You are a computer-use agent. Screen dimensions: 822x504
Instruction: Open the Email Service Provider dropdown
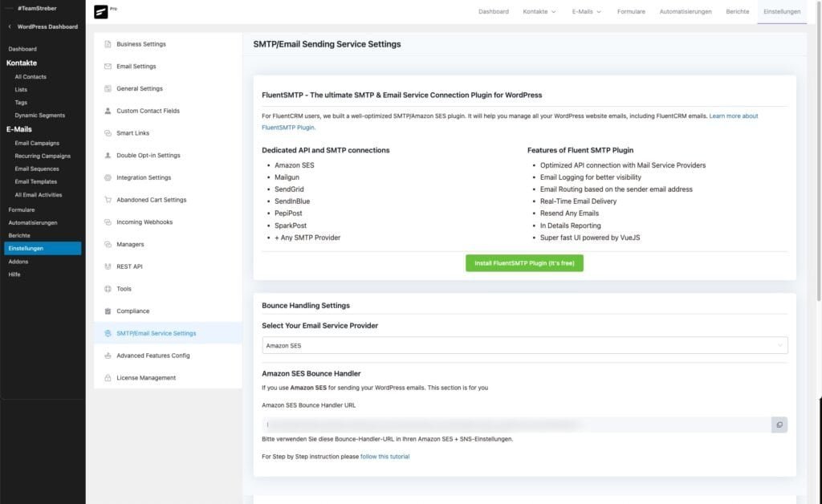pos(524,345)
